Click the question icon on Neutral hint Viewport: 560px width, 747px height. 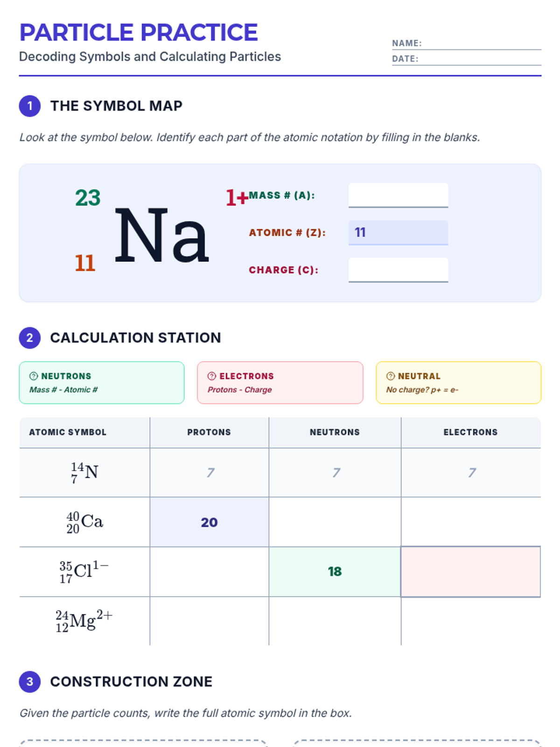point(391,376)
